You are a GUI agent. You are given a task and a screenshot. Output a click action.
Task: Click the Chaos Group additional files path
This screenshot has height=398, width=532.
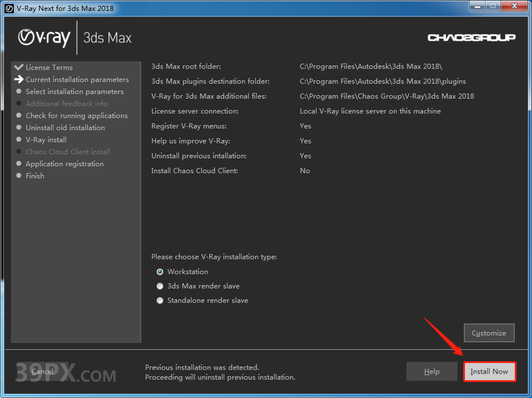click(x=387, y=96)
